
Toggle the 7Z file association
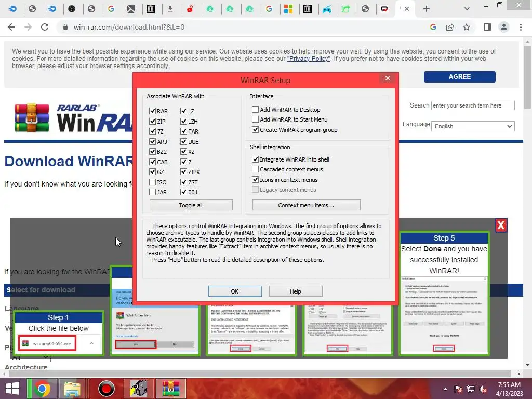click(x=152, y=131)
